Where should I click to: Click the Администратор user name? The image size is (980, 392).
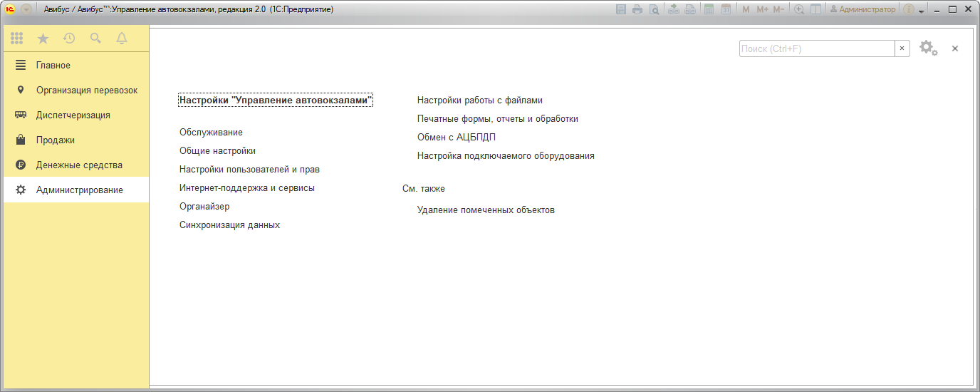(862, 9)
